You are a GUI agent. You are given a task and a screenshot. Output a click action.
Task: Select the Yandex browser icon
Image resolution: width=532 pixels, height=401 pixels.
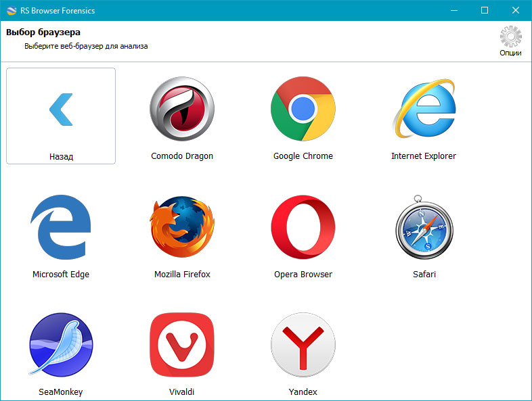tap(303, 345)
